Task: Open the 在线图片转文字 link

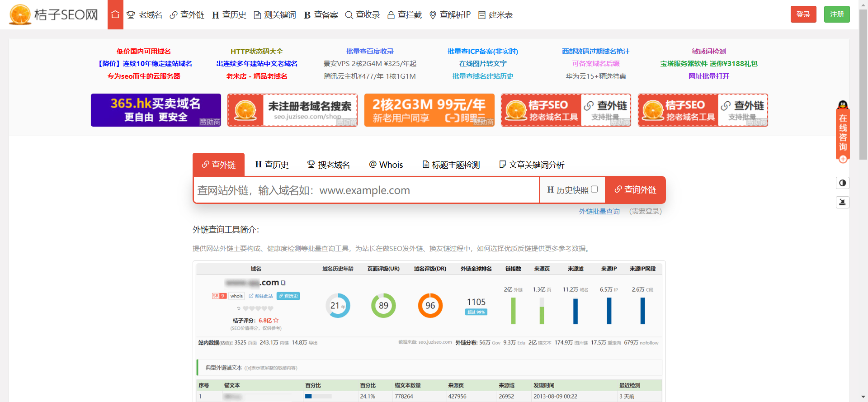Action: pyautogui.click(x=483, y=64)
